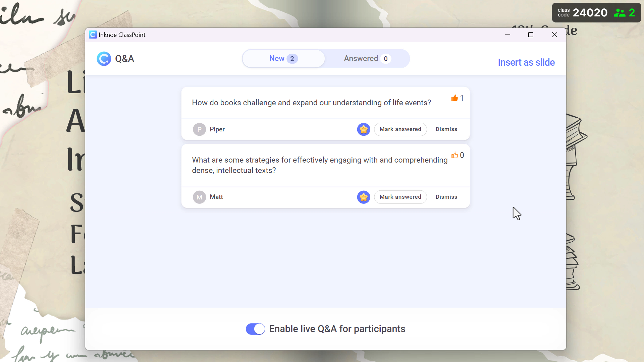Click the thumbs up icon on Matt's question
This screenshot has height=362, width=644.
point(455,155)
